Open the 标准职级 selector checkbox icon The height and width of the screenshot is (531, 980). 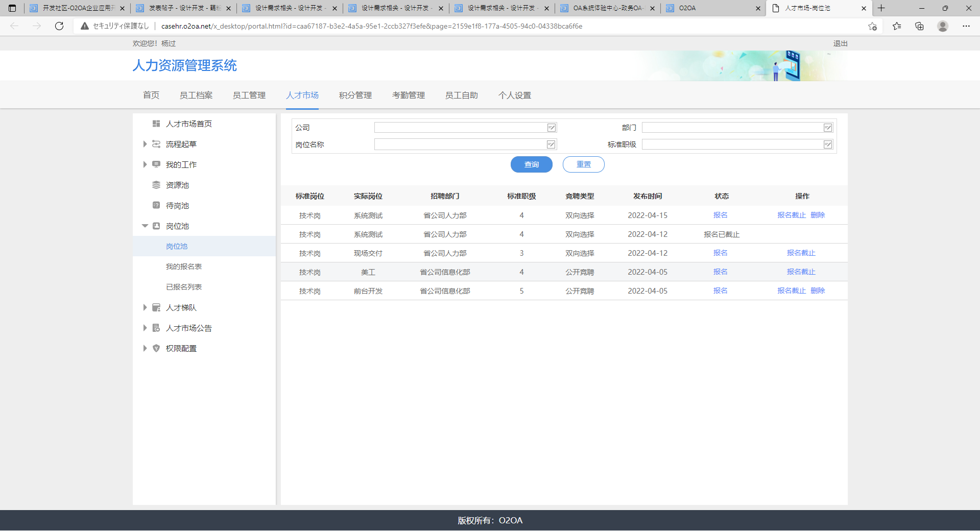pyautogui.click(x=828, y=144)
